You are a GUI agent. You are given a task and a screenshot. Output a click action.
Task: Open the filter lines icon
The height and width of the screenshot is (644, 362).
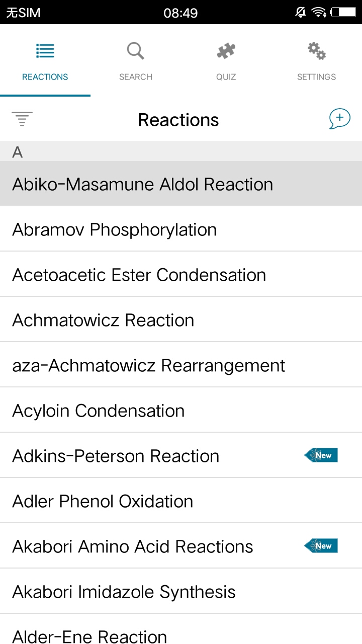click(x=22, y=119)
